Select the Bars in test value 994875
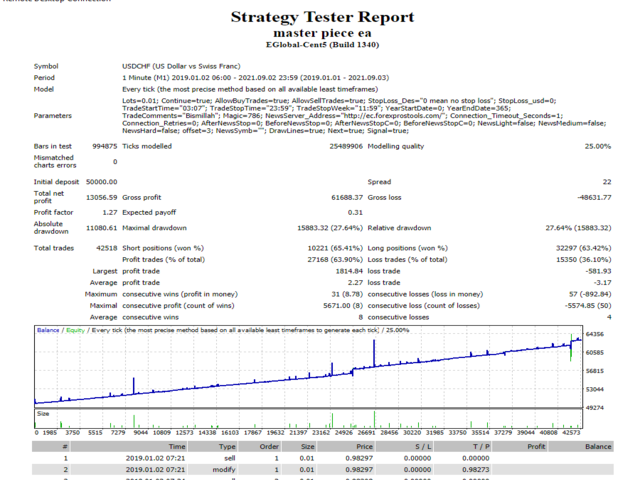640x480 pixels. 105,146
